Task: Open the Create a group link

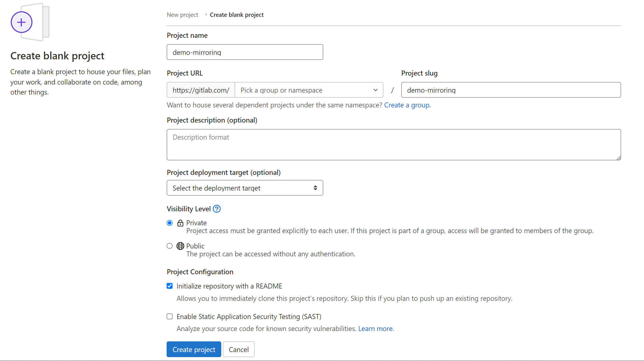Action: [x=407, y=105]
